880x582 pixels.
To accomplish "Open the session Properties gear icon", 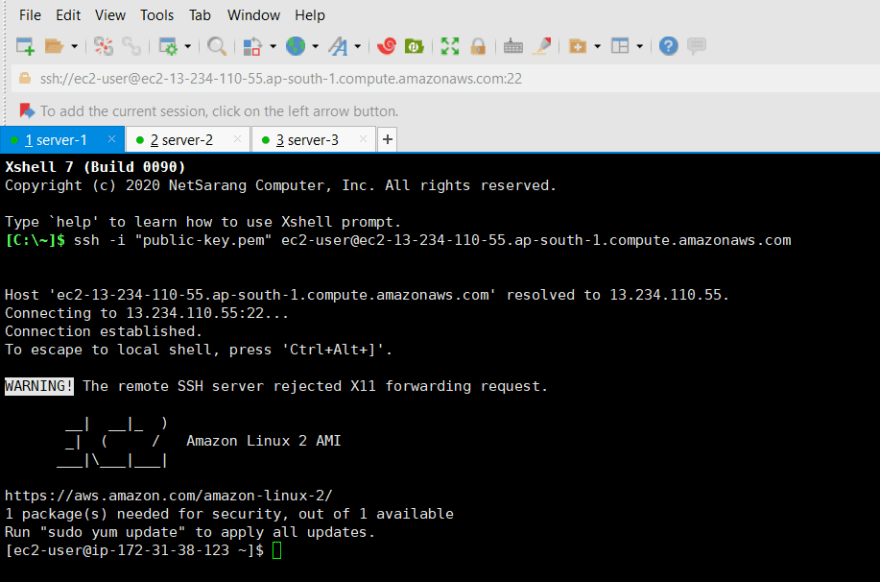I will pyautogui.click(x=168, y=46).
